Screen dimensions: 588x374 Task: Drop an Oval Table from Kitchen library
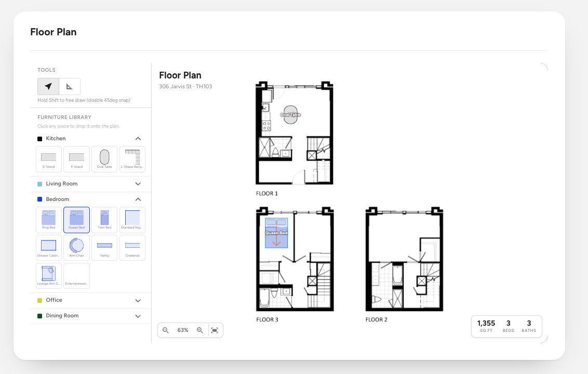104,159
